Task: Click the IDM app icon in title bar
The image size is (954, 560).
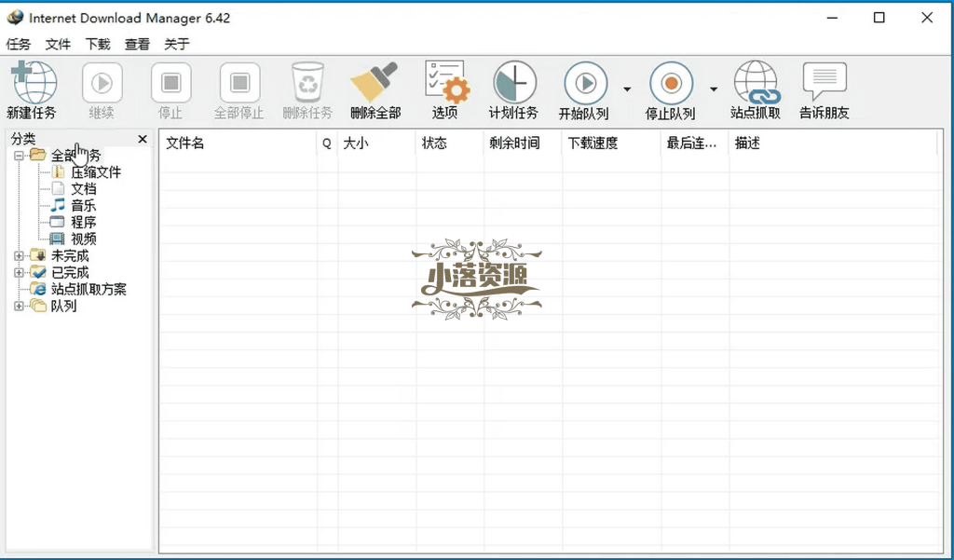Action: (x=15, y=18)
